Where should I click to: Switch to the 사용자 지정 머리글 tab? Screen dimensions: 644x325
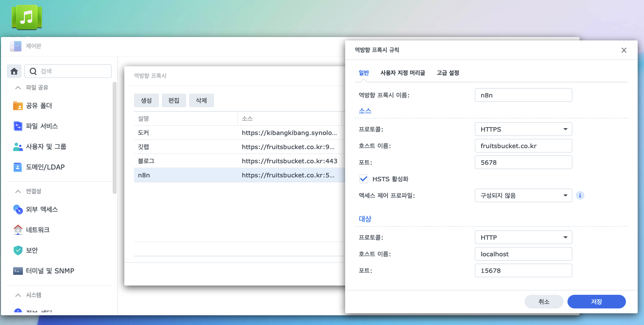403,73
